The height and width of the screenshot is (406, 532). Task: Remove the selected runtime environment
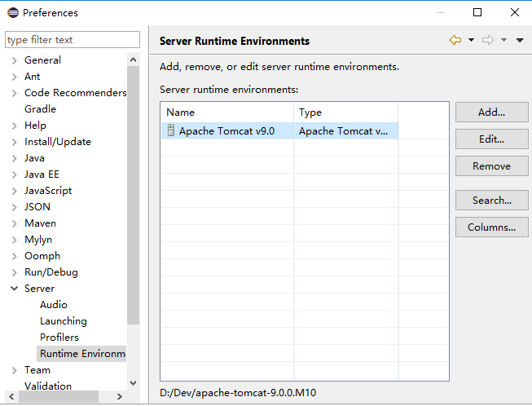click(491, 166)
